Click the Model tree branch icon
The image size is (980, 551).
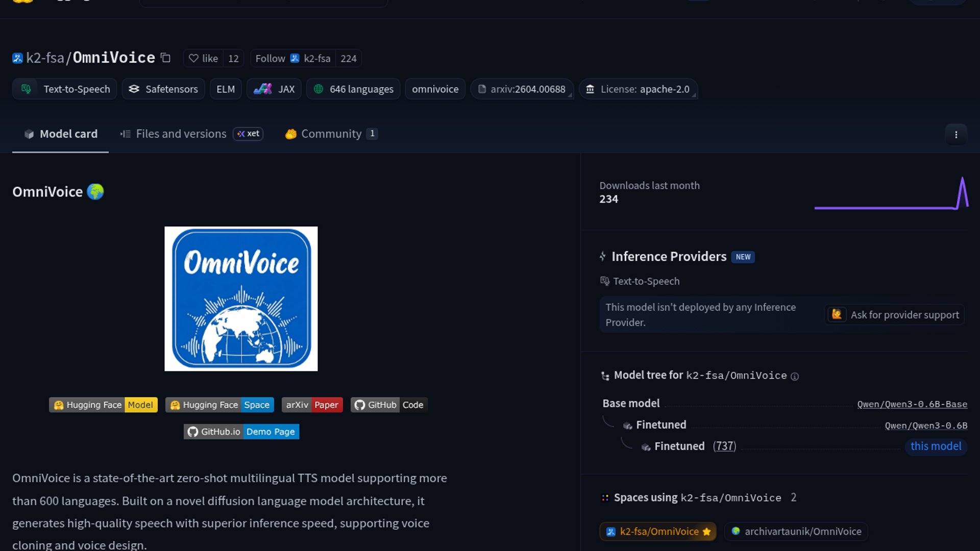[605, 376]
